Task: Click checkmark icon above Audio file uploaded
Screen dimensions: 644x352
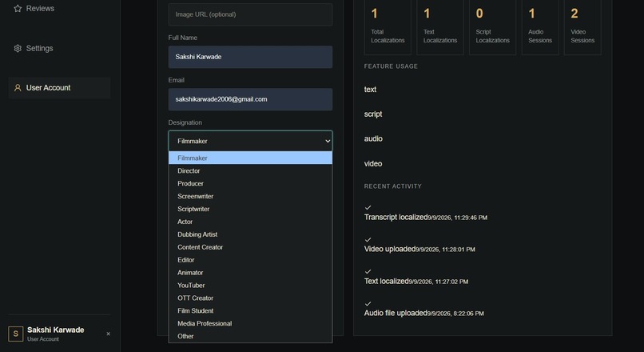Action: [368, 303]
